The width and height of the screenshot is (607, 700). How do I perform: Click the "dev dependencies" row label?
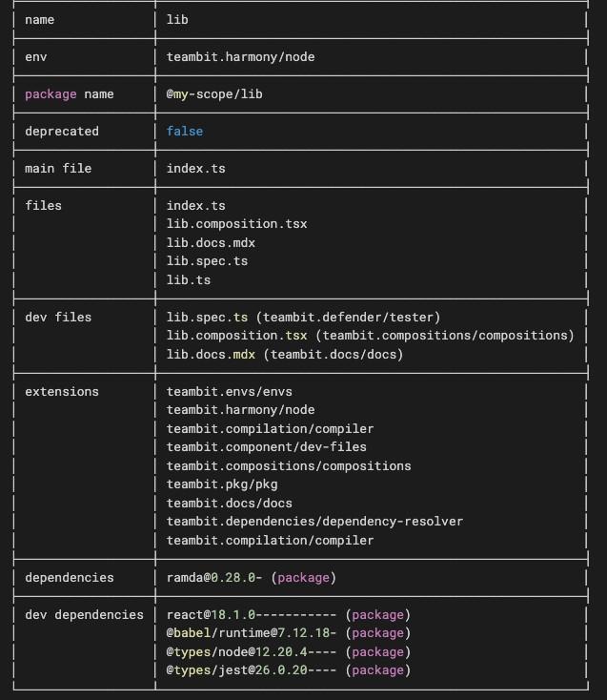point(84,615)
